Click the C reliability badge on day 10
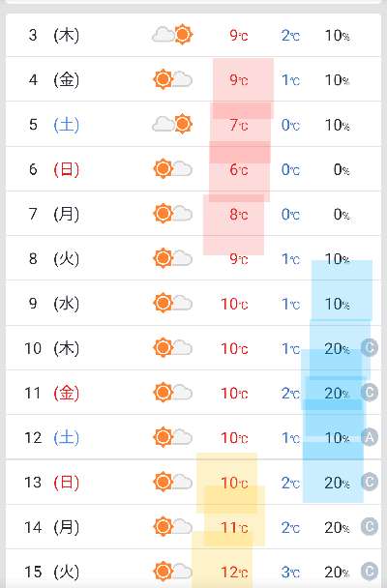Viewport: 387px width, 588px height. pyautogui.click(x=369, y=348)
